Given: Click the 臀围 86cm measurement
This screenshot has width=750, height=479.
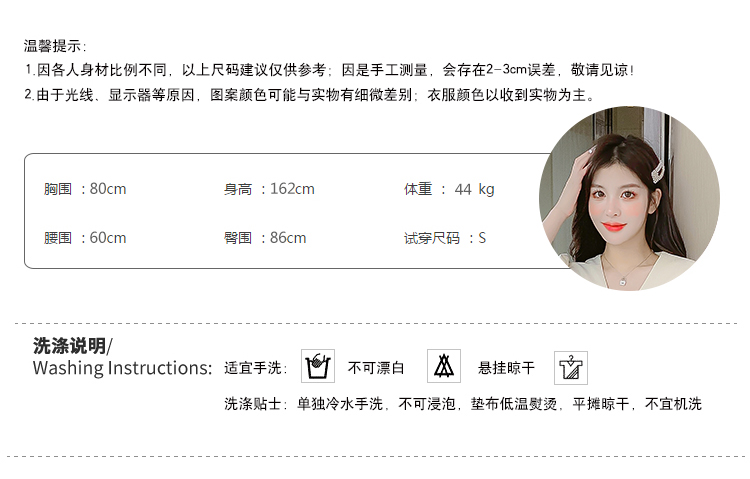Looking at the screenshot, I should click(265, 238).
